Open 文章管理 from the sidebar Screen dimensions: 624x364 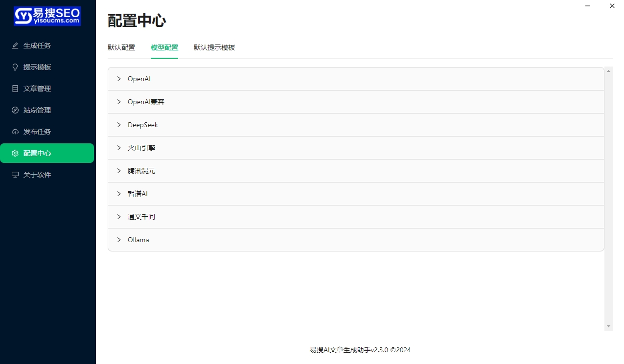coord(47,89)
